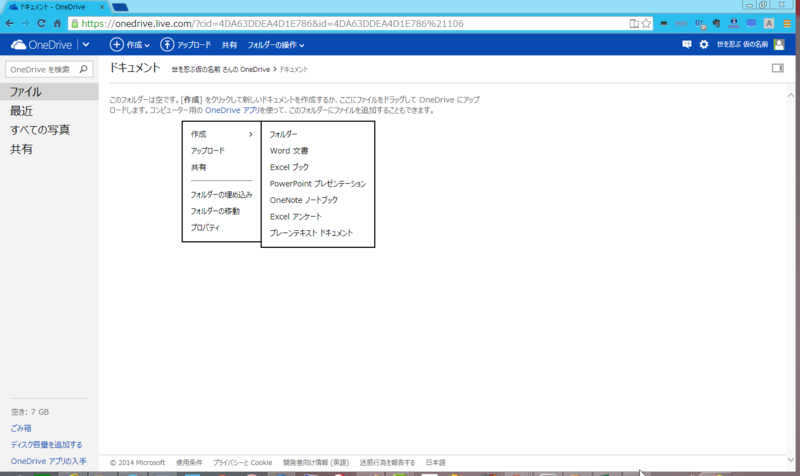The image size is (800, 476).
Task: Switch to the ドキュメント - OneDrive tab
Action: pyautogui.click(x=54, y=7)
